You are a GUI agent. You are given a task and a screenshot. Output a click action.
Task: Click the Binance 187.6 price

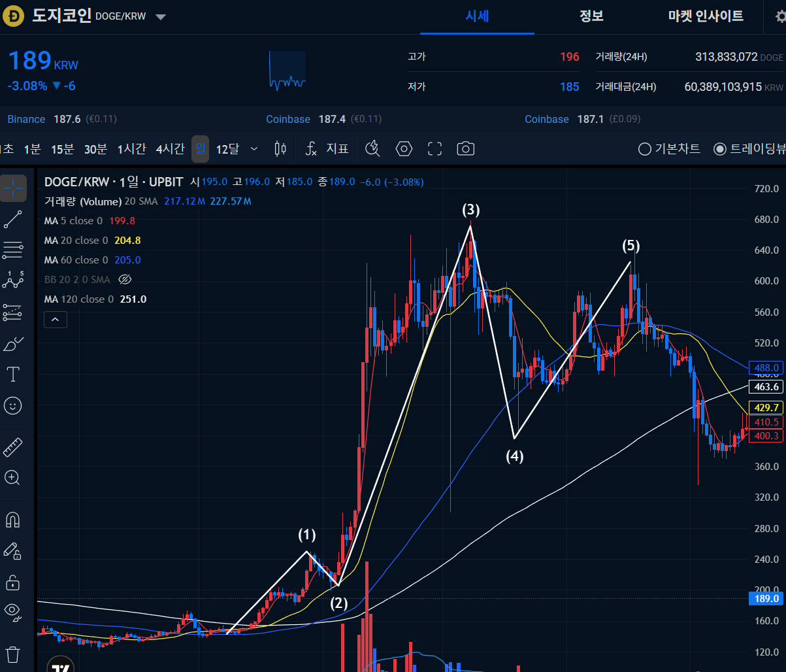point(67,119)
